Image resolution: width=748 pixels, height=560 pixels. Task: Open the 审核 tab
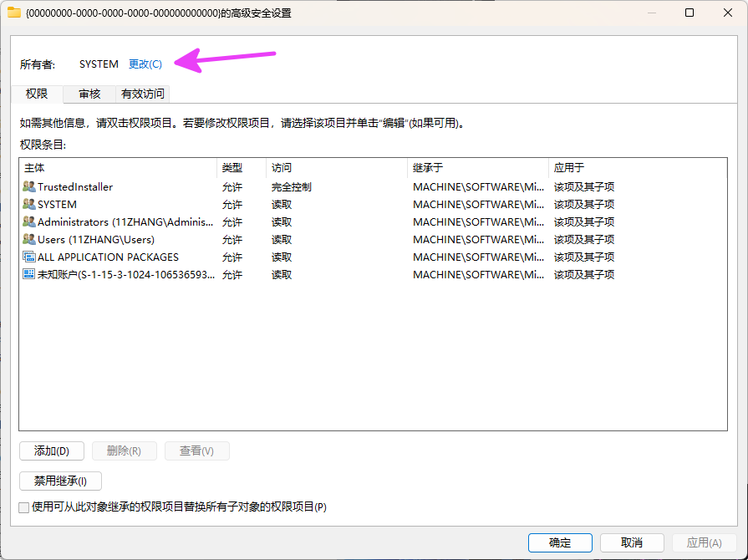tap(89, 94)
